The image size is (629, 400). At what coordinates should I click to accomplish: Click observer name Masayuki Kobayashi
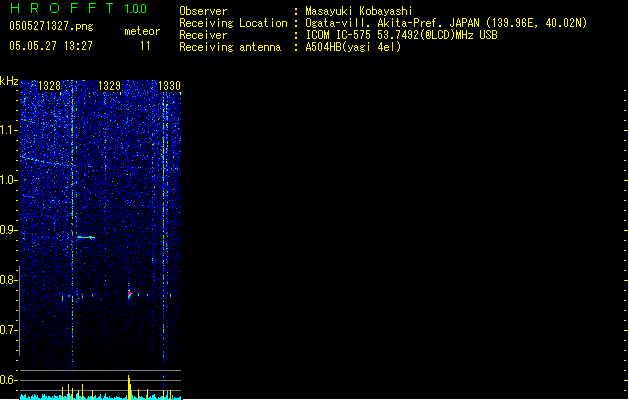pyautogui.click(x=359, y=11)
